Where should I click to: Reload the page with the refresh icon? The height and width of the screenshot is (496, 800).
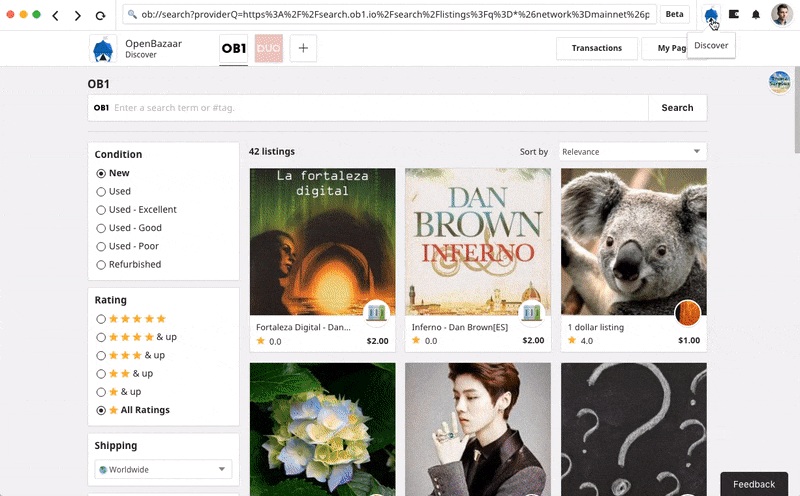pos(101,15)
